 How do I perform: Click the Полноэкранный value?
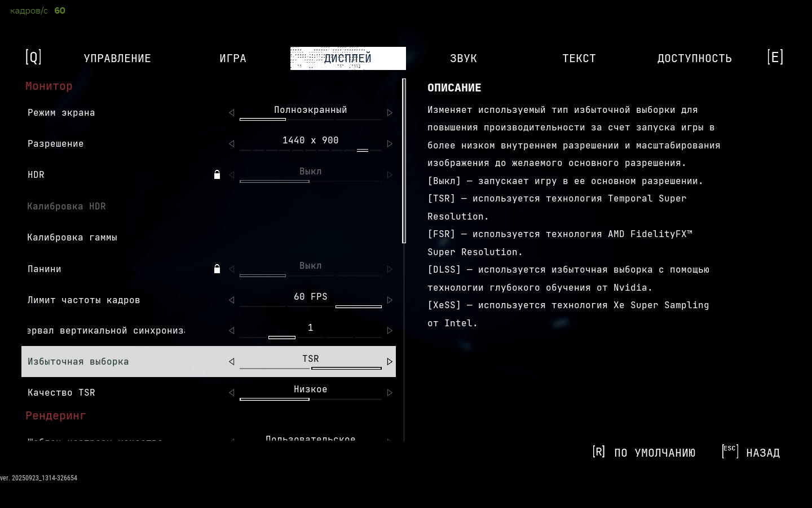[x=311, y=110]
